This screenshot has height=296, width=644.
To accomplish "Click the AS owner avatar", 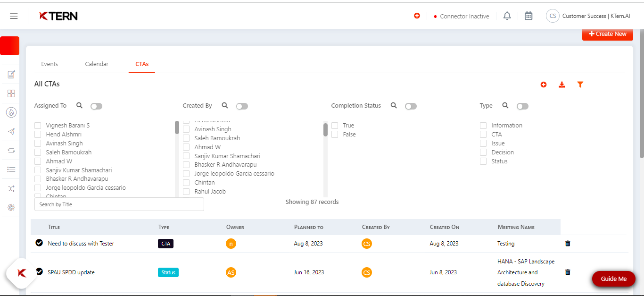I will coord(231,272).
